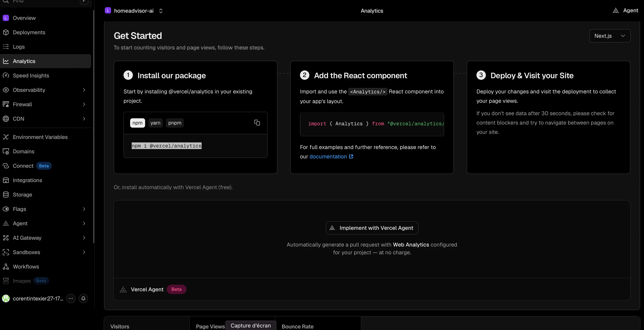This screenshot has width=644, height=330.
Task: Switch to the pnpm tab
Action: [175, 123]
